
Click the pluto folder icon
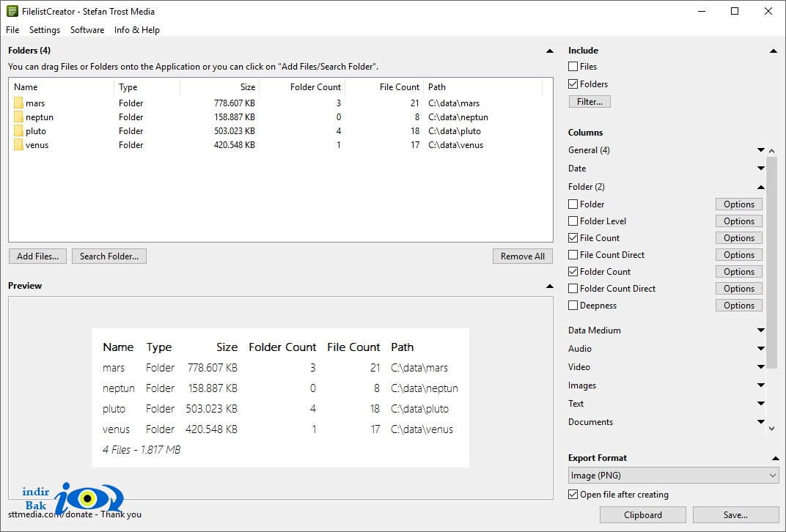18,131
